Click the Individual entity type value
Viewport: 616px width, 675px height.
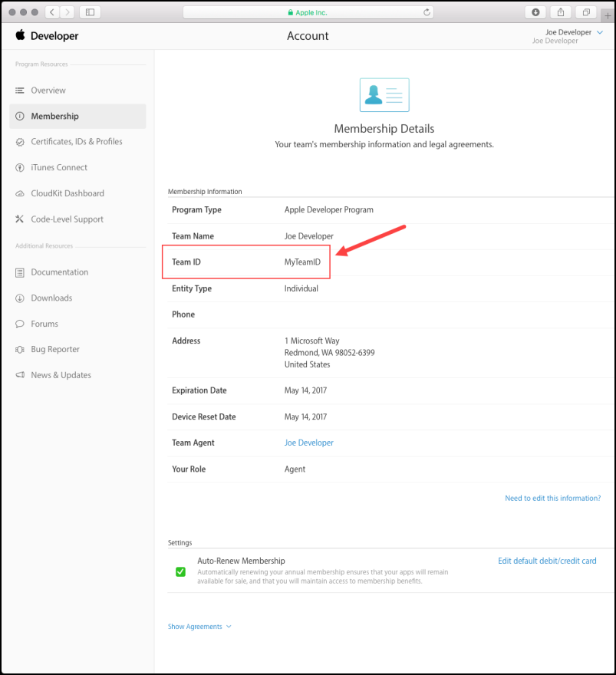tap(301, 288)
